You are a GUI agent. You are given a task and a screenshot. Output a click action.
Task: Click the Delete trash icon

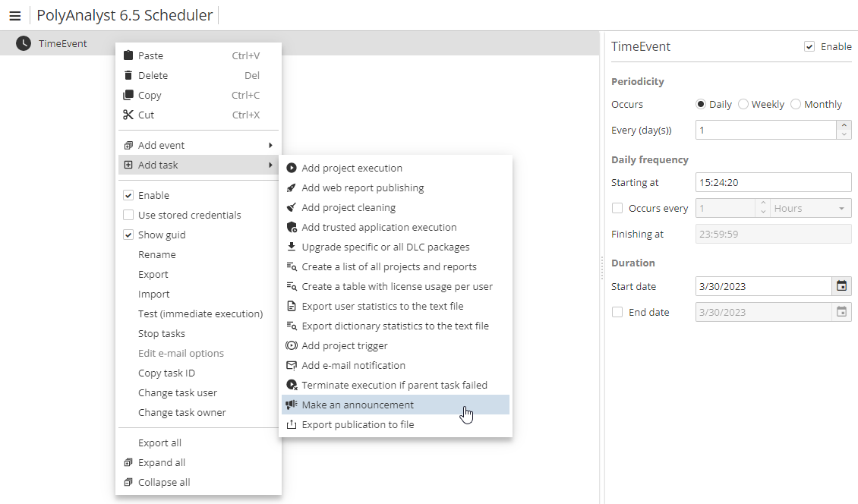pos(128,75)
